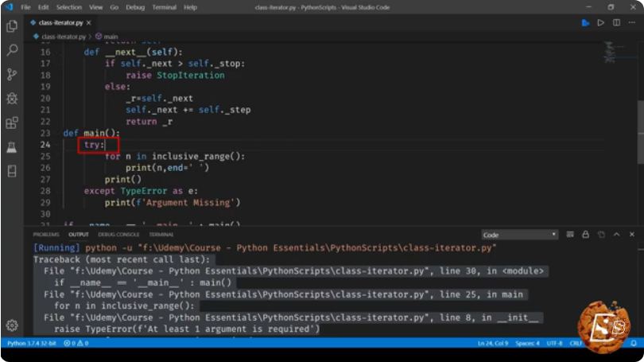644x362 pixels.
Task: Change UTF-8 encoding in status bar
Action: coord(554,344)
